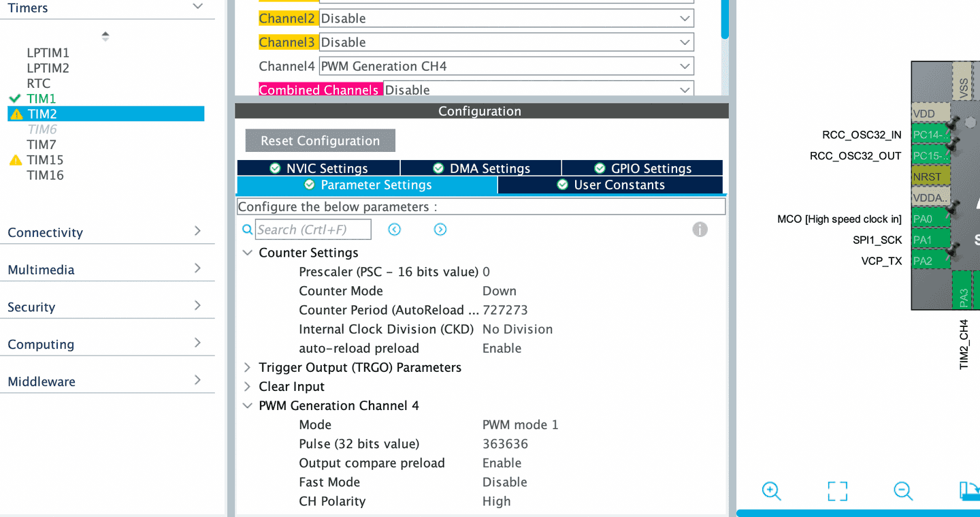Image resolution: width=980 pixels, height=517 pixels.
Task: Open the Channel2 dropdown
Action: point(506,18)
